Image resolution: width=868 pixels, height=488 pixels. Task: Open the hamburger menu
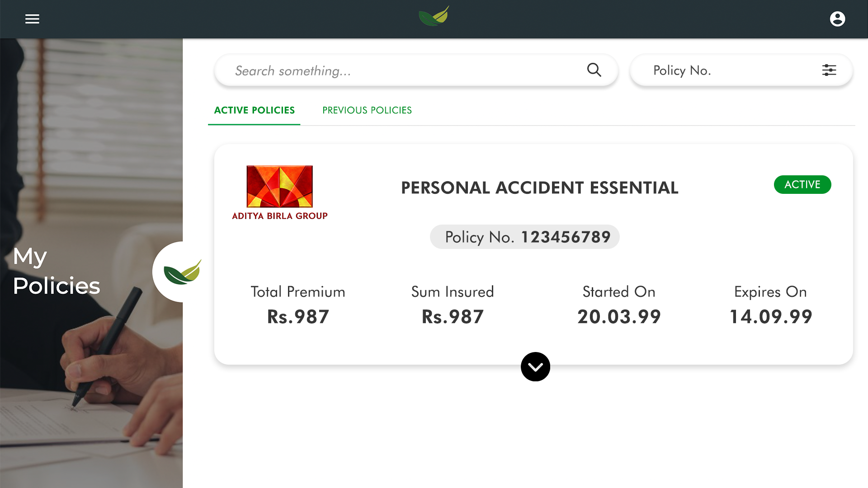[x=32, y=19]
